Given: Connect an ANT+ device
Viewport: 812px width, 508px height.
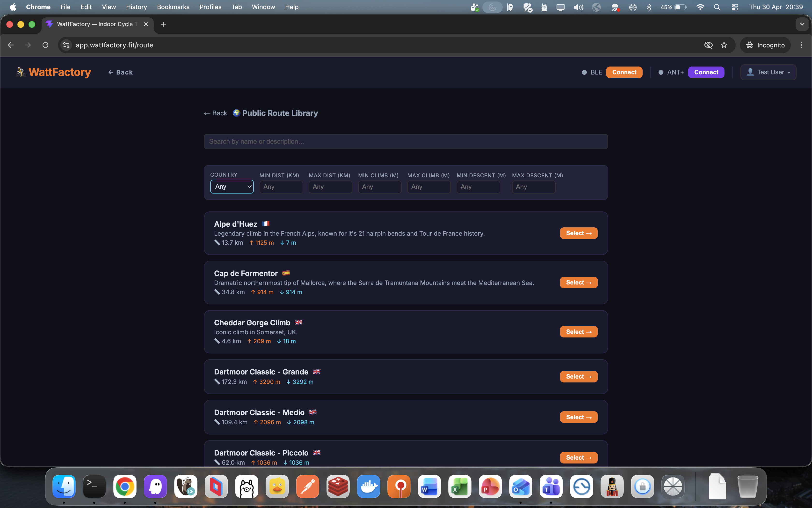Looking at the screenshot, I should coord(706,72).
